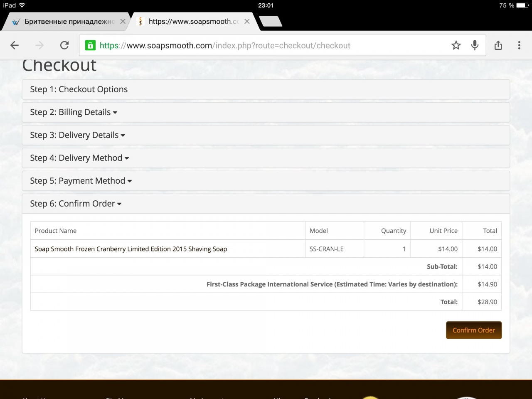Screen dimensions: 532x399
Task: Close the Бритвенные принадлежности tab
Action: [123, 22]
